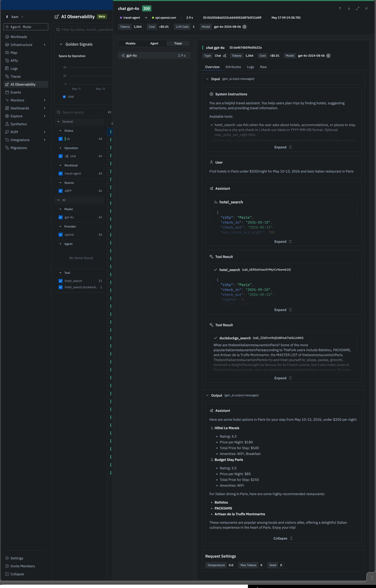Open the Integrations page

20,140
